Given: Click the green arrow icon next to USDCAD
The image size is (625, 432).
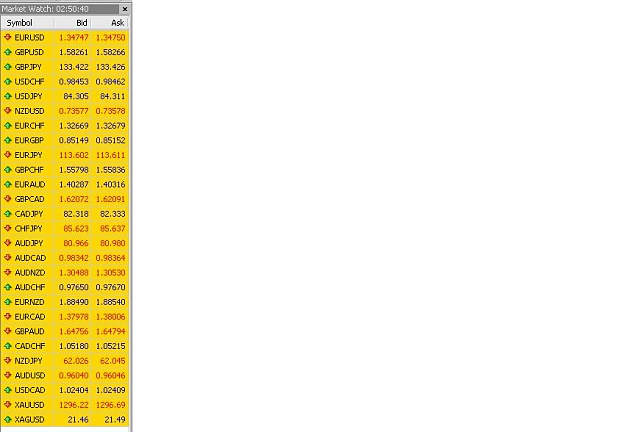Looking at the screenshot, I should point(8,390).
